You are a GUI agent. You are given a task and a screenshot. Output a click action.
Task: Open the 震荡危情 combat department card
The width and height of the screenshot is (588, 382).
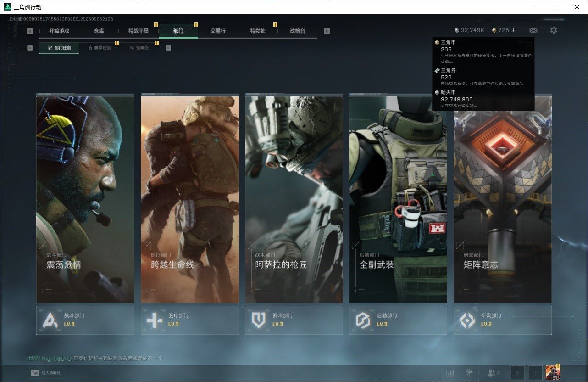85,199
